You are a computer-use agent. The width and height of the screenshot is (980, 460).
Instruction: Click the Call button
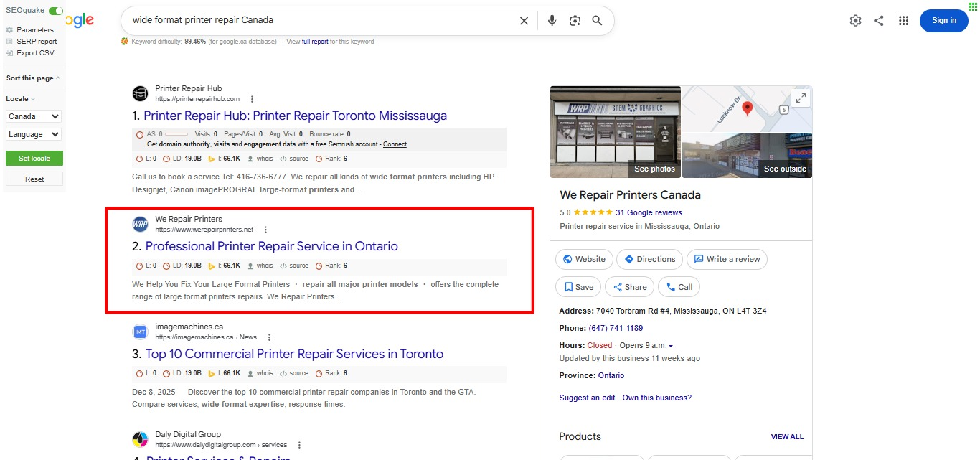point(679,287)
